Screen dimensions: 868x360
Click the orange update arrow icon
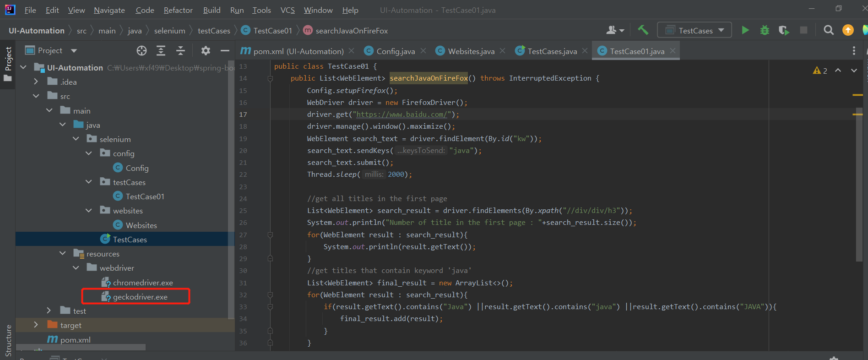pos(848,30)
